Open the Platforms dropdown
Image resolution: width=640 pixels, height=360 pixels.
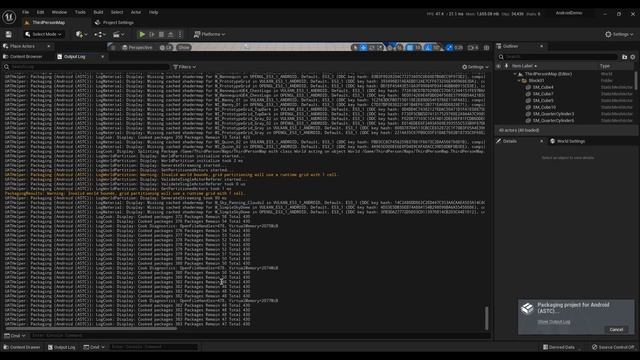209,34
